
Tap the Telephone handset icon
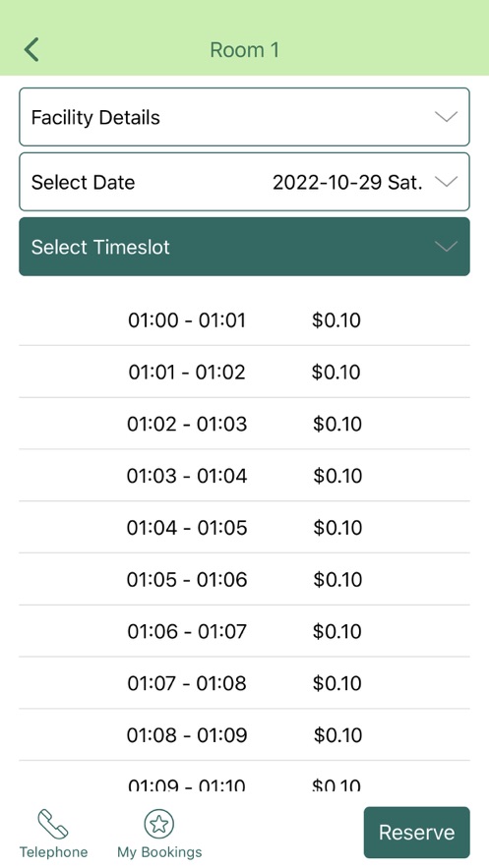coord(53,824)
